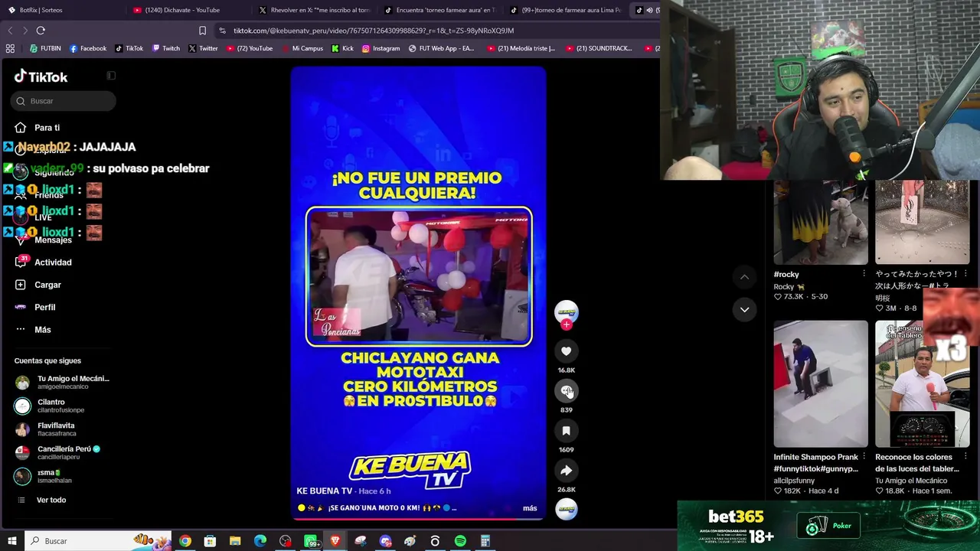Open Infinite Shampoo Prank video thumbnail

tap(821, 383)
